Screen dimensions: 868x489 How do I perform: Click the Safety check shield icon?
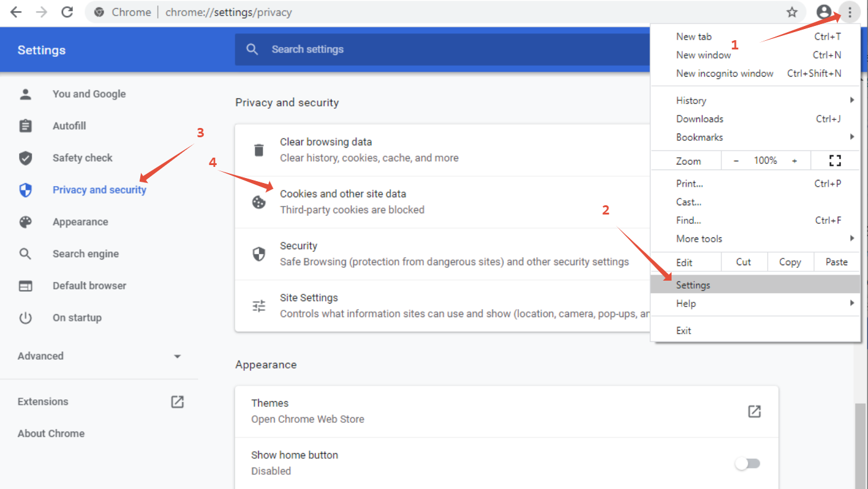25,158
